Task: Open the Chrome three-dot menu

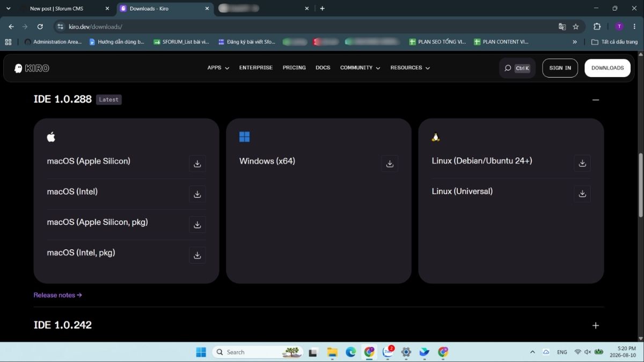Action: pos(635,26)
